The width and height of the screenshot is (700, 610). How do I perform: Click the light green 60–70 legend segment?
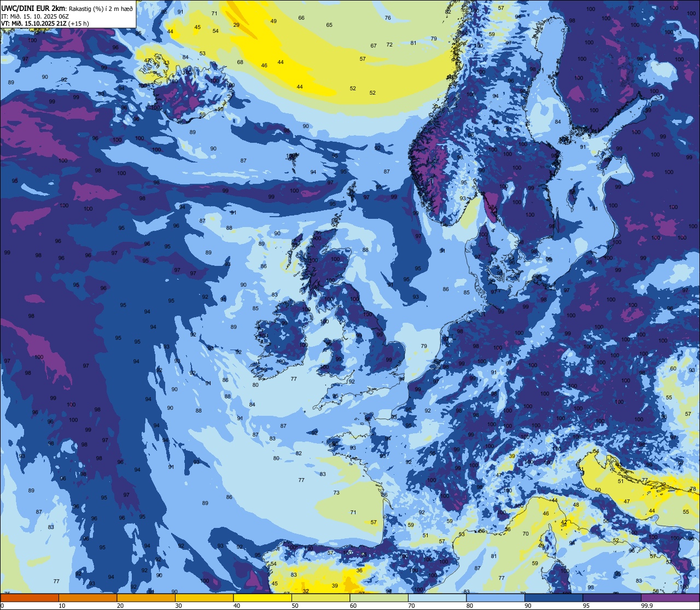(x=379, y=597)
